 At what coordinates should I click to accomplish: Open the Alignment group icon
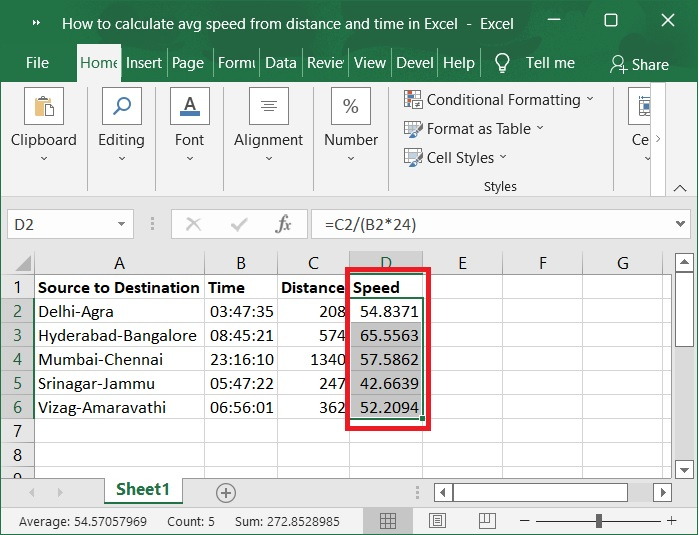coord(268,107)
